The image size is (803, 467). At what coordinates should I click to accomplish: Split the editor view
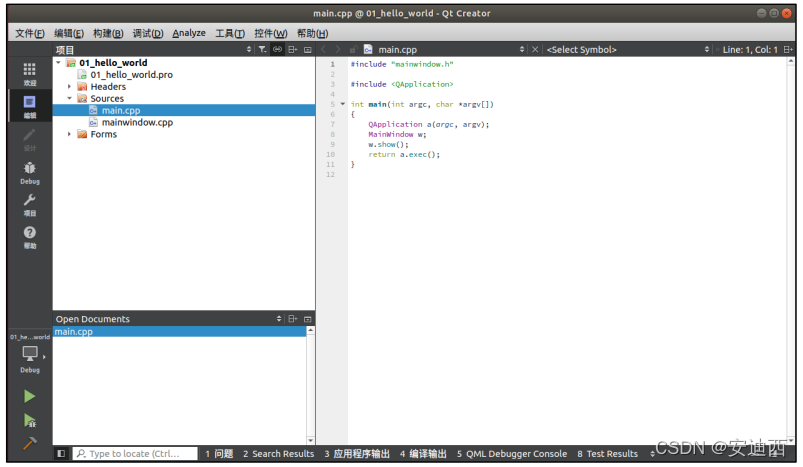pos(788,50)
